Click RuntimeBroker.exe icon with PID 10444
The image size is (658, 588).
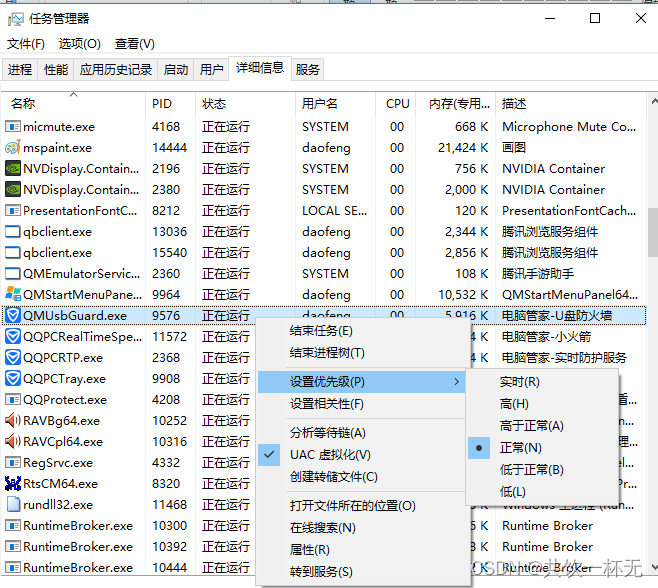point(13,567)
